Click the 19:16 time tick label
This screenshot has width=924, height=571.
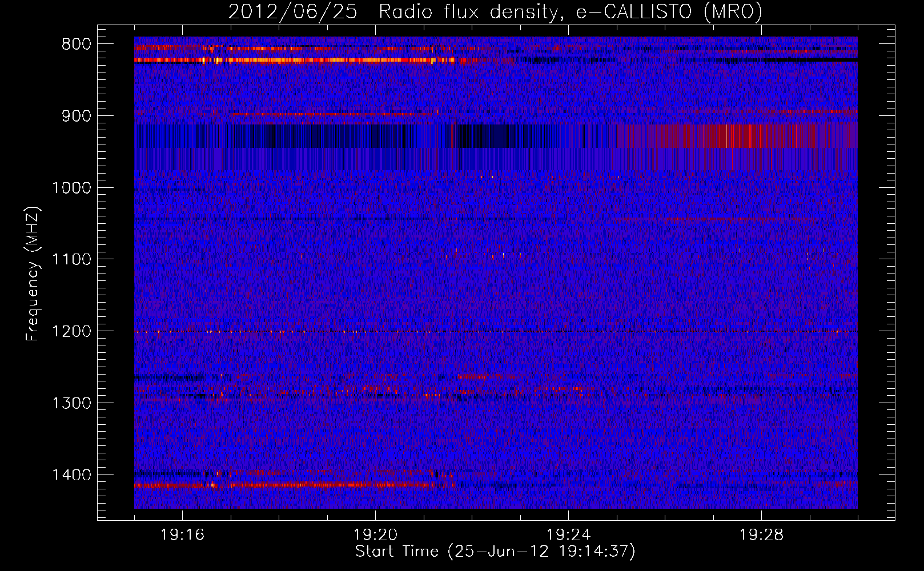click(182, 535)
